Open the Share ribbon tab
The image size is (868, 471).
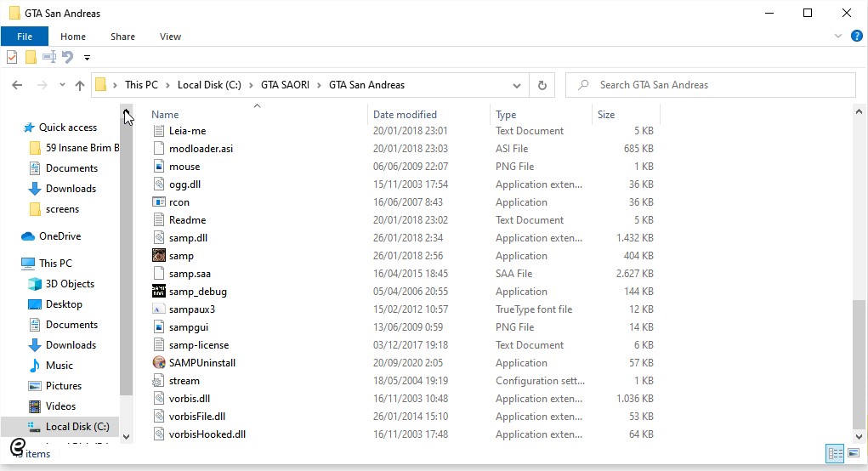click(x=122, y=37)
